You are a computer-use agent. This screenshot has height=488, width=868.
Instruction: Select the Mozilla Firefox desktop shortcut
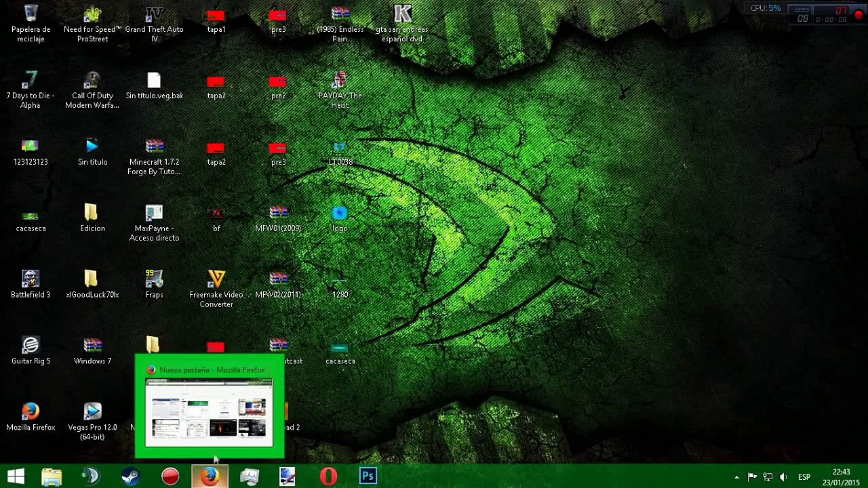[31, 418]
